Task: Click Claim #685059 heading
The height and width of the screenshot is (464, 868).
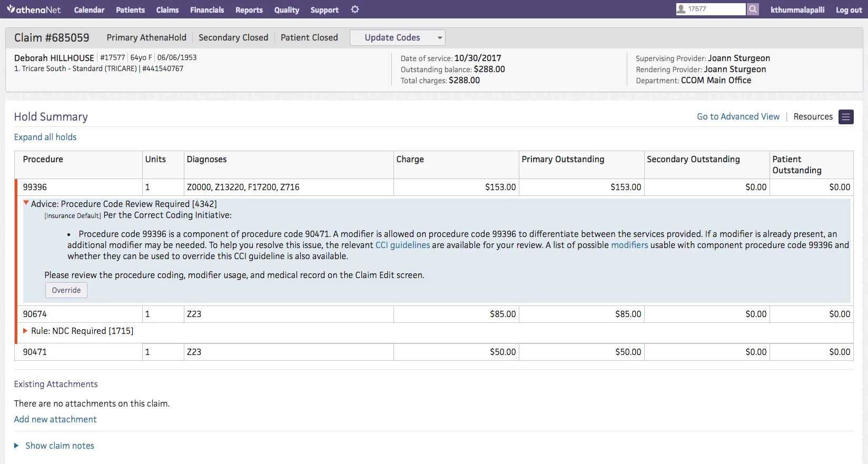Action: [x=52, y=37]
